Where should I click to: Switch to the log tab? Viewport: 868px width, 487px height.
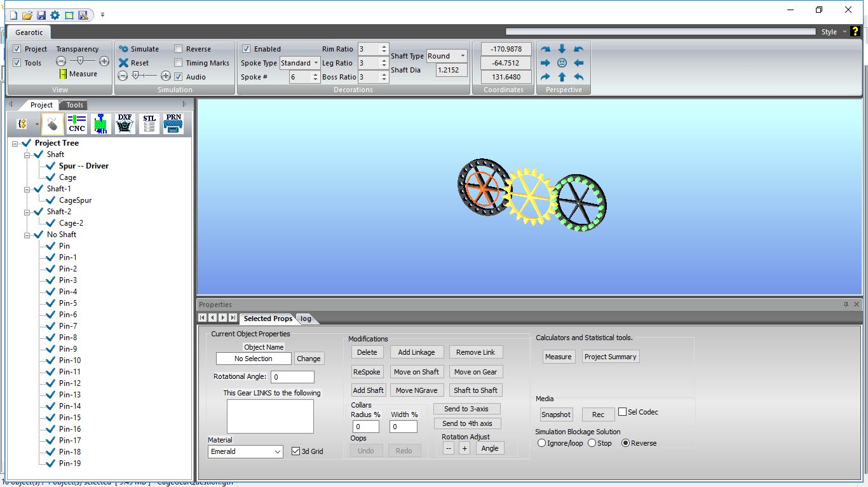[x=306, y=319]
